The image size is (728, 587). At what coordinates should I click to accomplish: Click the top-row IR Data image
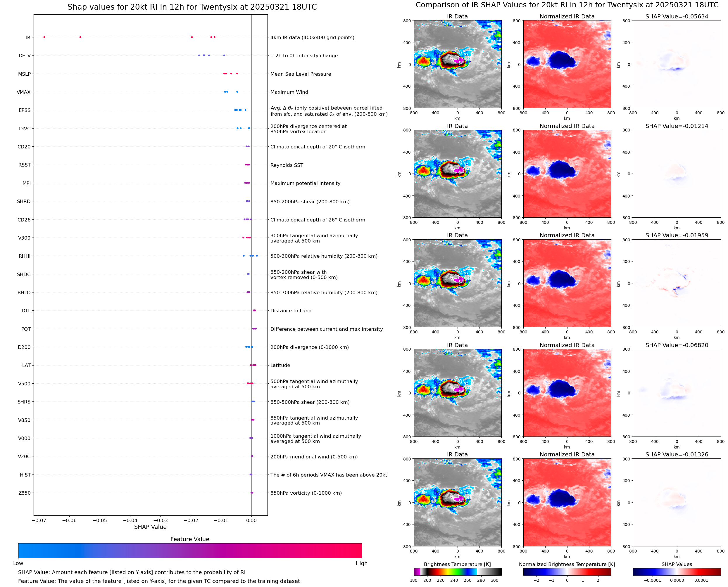click(457, 64)
